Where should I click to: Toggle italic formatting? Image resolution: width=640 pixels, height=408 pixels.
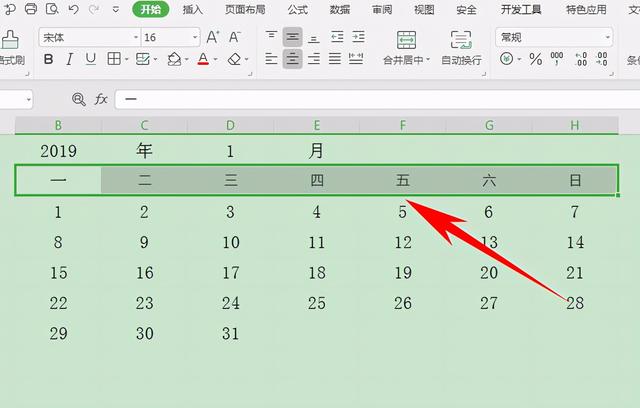69,59
